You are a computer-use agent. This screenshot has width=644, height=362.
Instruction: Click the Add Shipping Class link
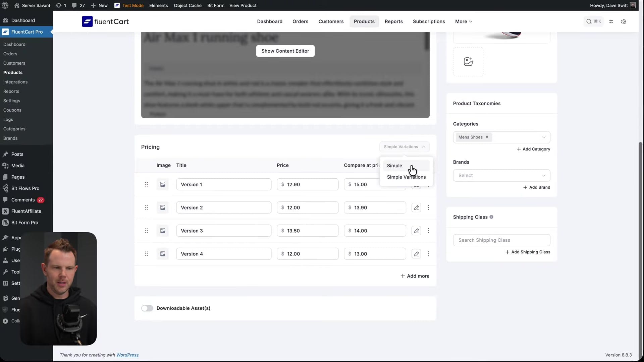[x=528, y=252]
